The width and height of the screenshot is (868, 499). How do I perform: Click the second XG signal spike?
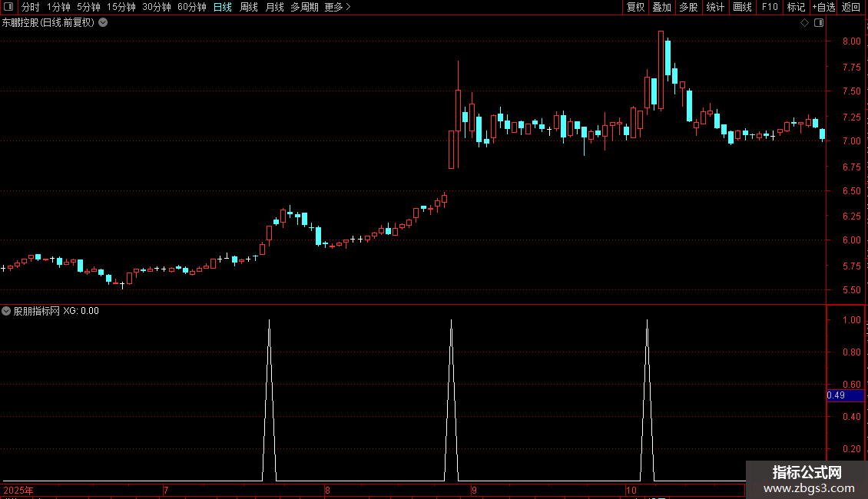[451, 401]
